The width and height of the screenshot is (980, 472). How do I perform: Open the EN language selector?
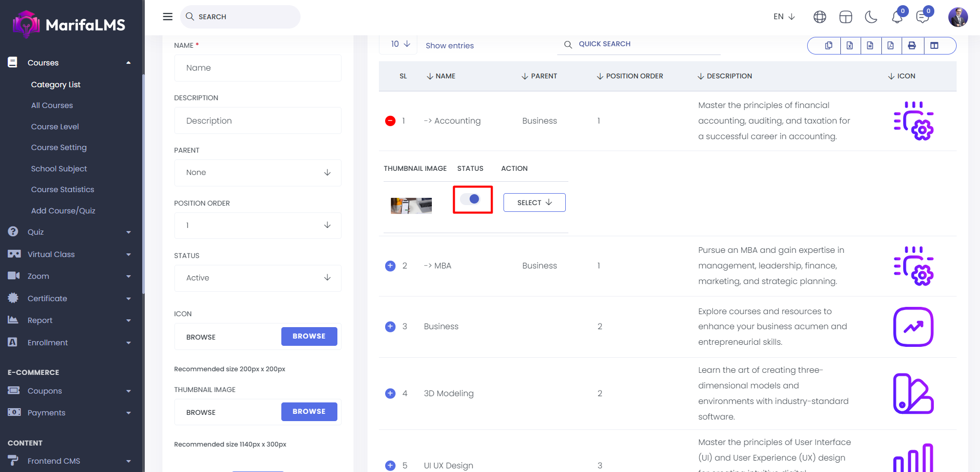(x=784, y=17)
